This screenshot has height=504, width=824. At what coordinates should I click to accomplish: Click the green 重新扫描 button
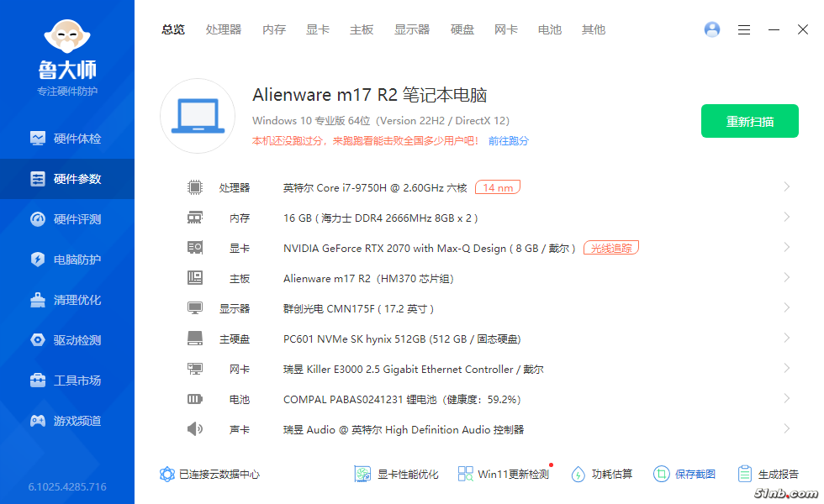(x=750, y=121)
